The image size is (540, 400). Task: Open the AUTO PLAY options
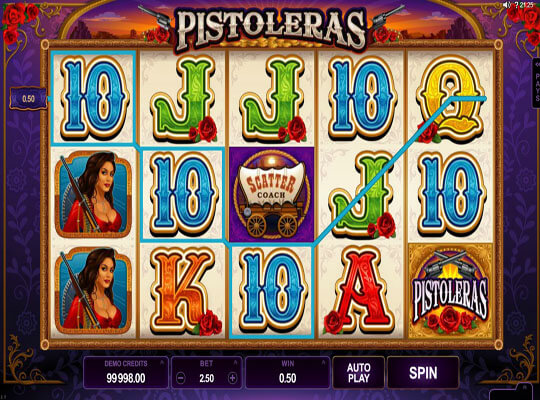pyautogui.click(x=359, y=373)
